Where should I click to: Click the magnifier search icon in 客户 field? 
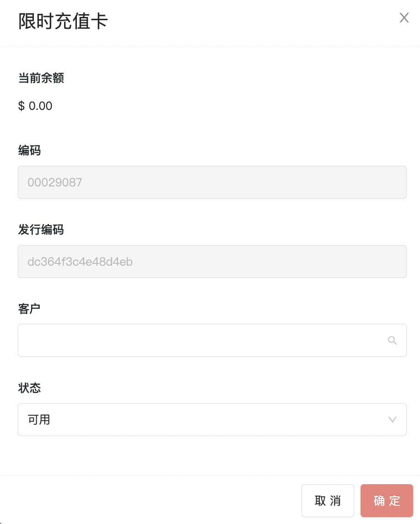(x=392, y=340)
